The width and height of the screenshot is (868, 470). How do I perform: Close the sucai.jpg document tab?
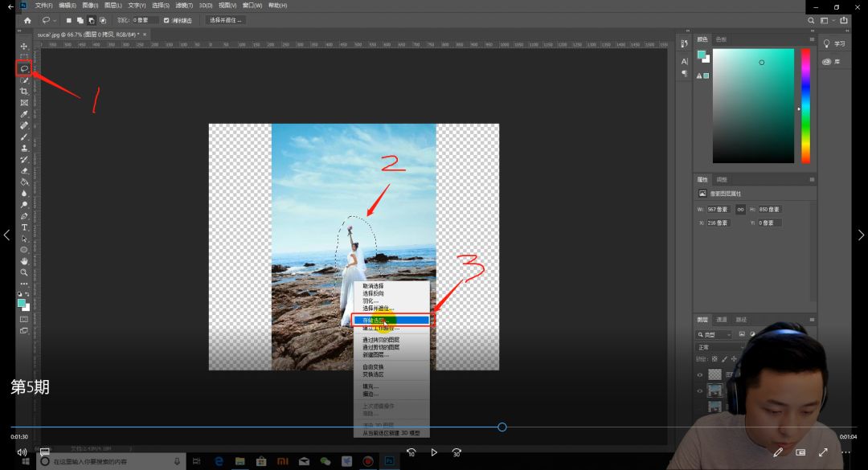pyautogui.click(x=145, y=35)
